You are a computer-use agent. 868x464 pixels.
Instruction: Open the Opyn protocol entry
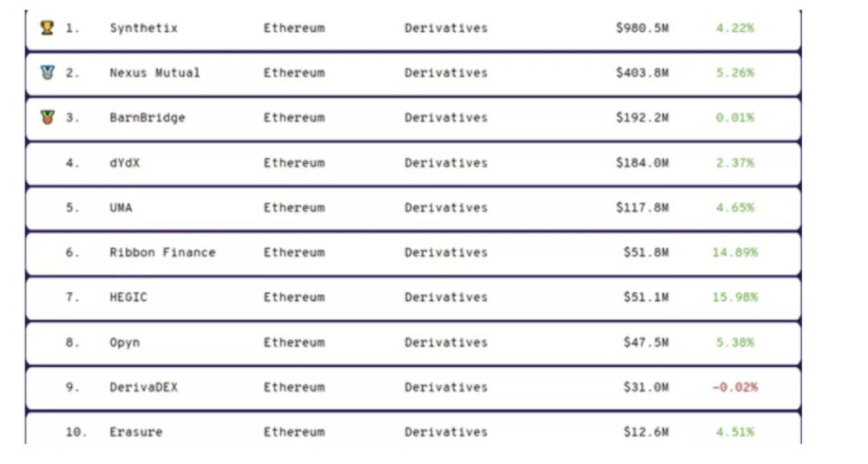(124, 343)
